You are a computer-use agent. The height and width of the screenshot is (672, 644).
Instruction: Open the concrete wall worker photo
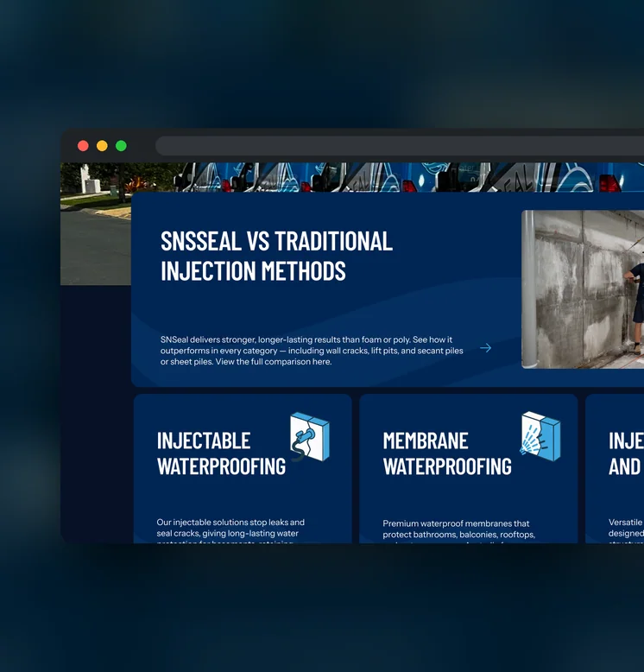pyautogui.click(x=583, y=289)
